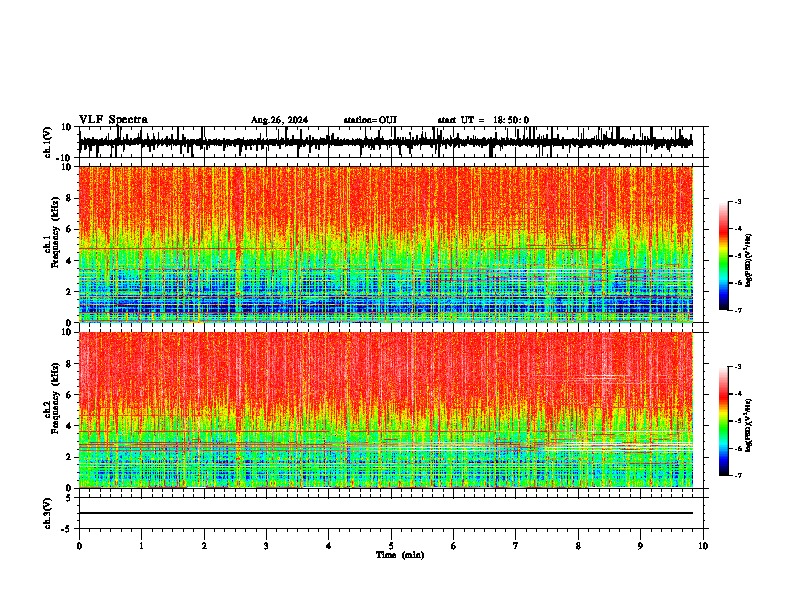Click the "station=OUI" label
This screenshot has height=612, width=792.
click(x=370, y=120)
